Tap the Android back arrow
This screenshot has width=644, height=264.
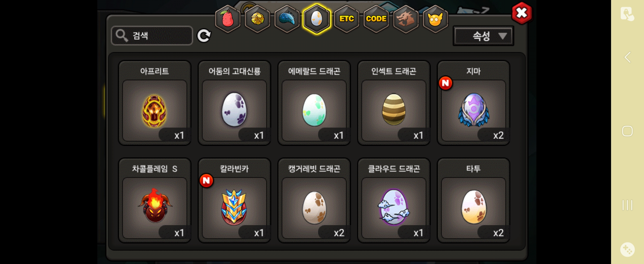627,57
